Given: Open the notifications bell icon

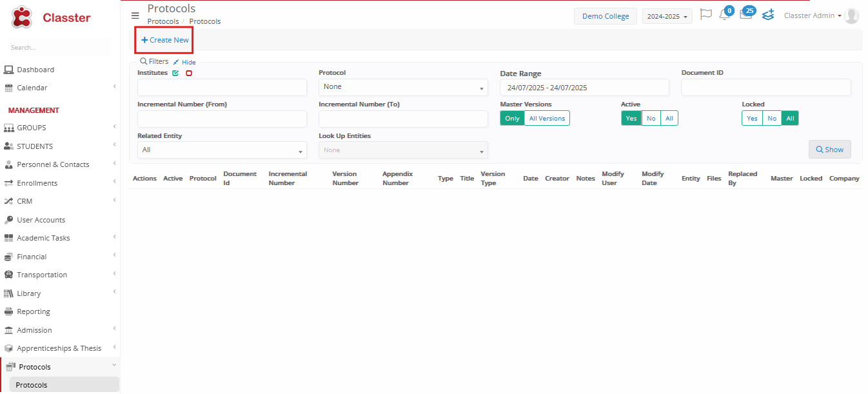Looking at the screenshot, I should tap(724, 15).
